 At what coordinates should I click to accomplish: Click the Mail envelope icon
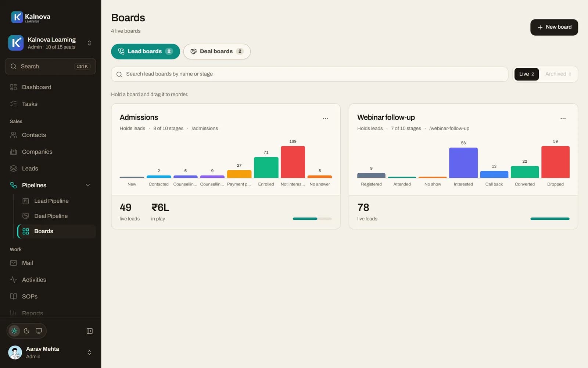pos(14,263)
